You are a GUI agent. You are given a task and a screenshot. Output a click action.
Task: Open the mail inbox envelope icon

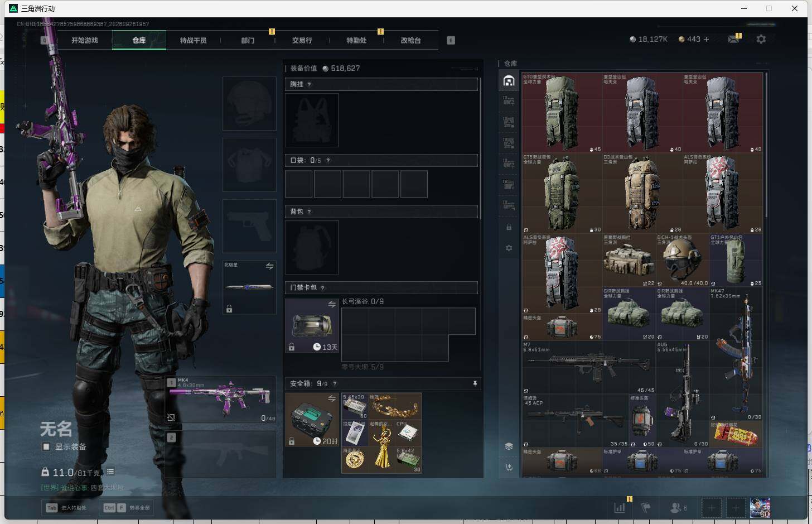click(733, 39)
